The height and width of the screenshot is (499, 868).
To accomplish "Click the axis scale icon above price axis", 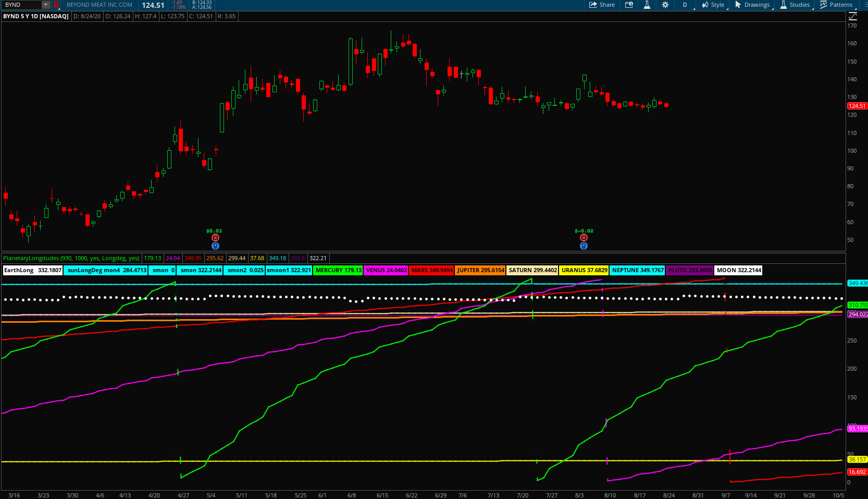I will point(853,16).
